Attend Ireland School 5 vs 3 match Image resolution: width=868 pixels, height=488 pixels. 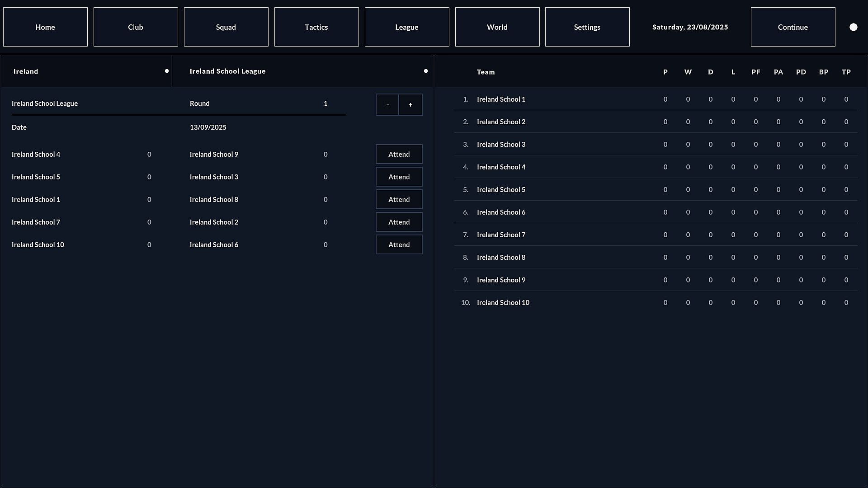(x=399, y=177)
